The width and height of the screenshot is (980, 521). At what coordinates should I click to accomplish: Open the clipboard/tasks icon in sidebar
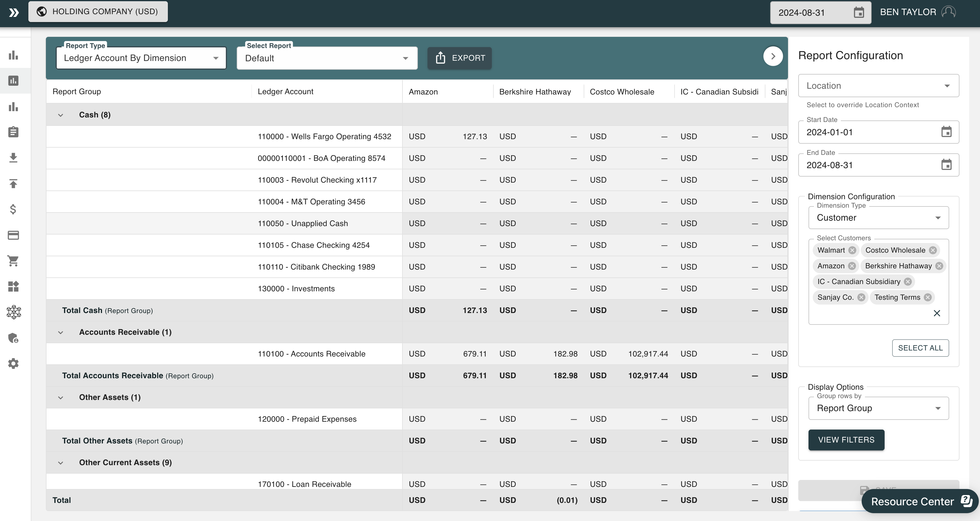pos(13,132)
